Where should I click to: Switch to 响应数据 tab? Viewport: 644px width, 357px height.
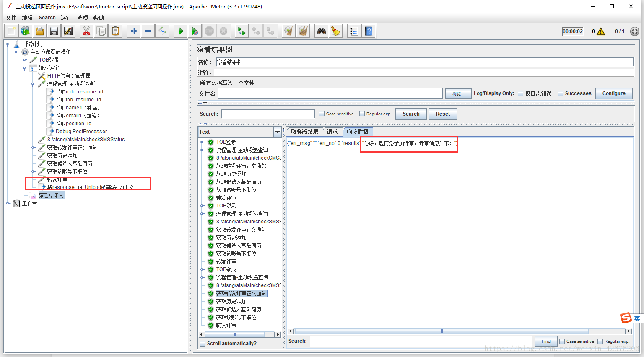coord(358,132)
